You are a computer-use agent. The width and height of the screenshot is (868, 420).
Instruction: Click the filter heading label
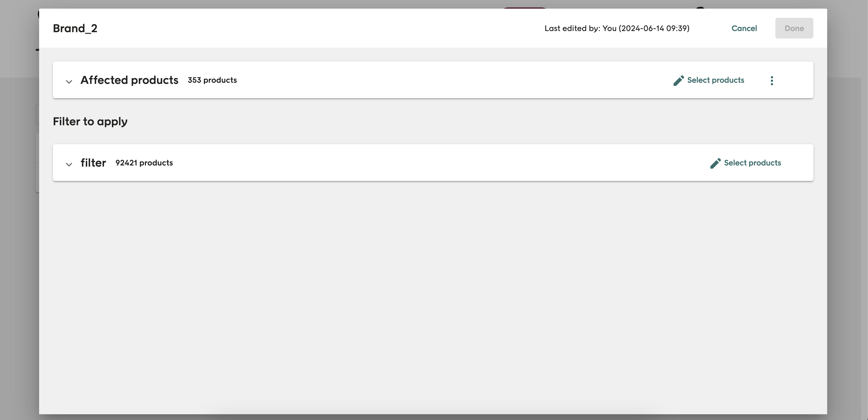click(93, 163)
